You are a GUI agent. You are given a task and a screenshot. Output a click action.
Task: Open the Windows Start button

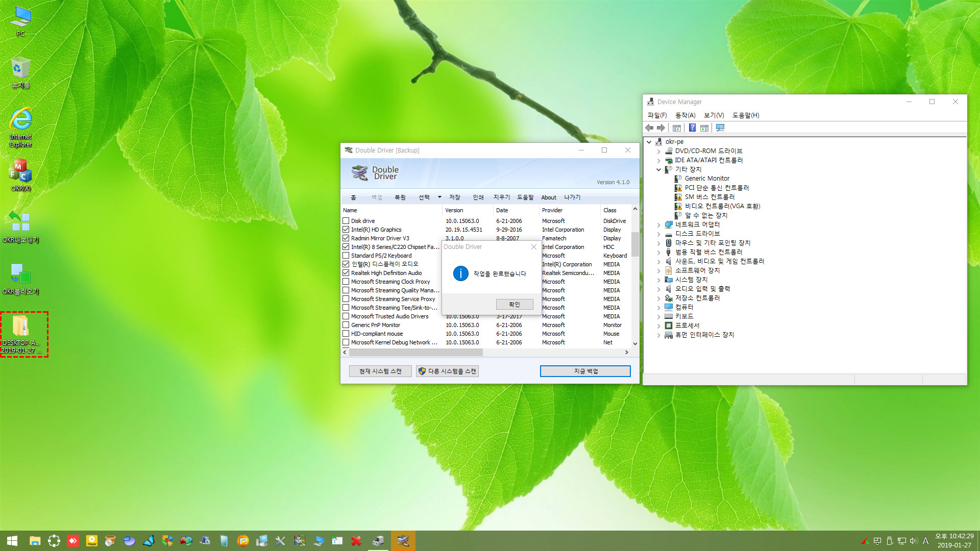click(x=12, y=541)
